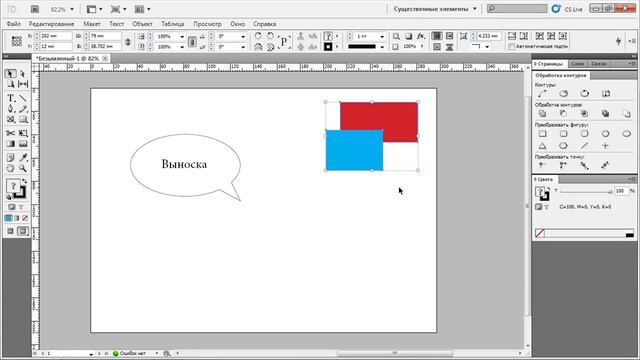
Task: Open the stroke weight 1 pt dropdown
Action: [382, 36]
